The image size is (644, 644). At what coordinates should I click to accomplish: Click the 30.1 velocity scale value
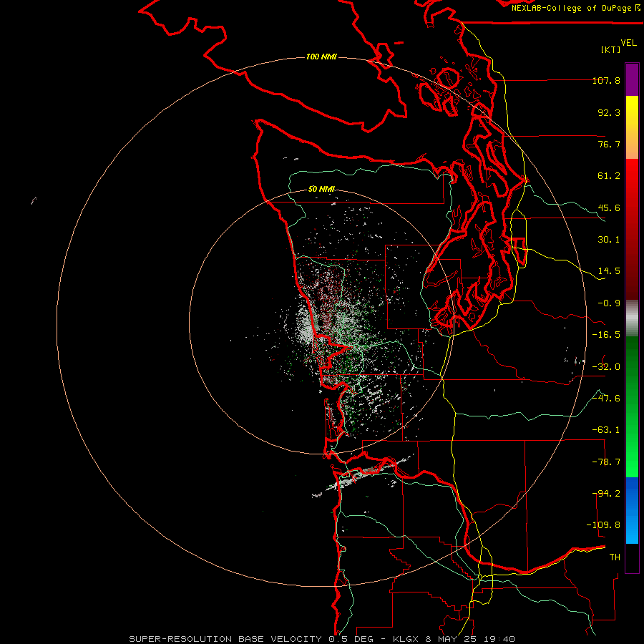point(609,240)
